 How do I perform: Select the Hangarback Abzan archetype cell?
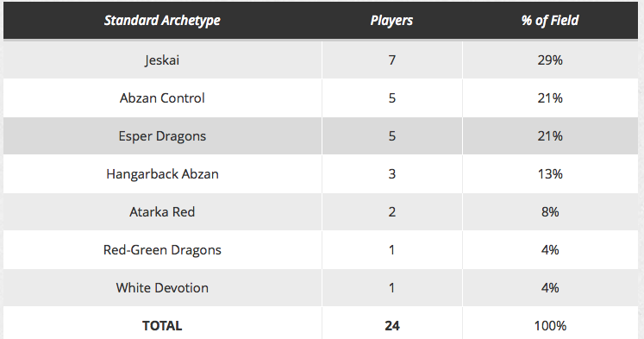tap(162, 174)
